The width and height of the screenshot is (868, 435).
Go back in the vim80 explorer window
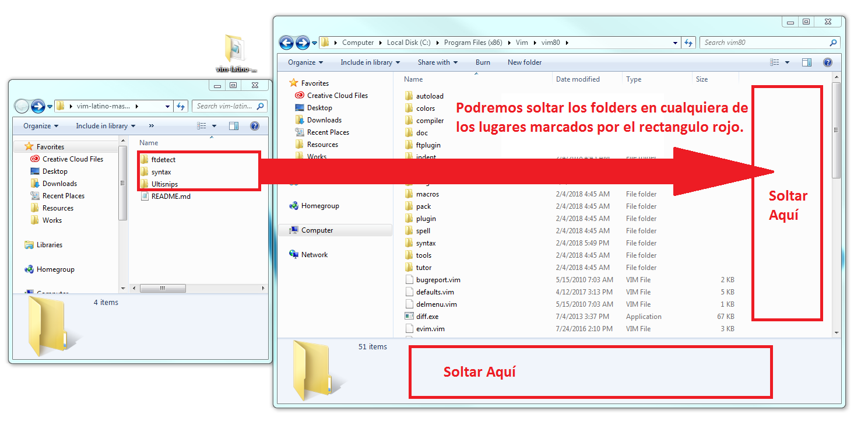(x=286, y=43)
